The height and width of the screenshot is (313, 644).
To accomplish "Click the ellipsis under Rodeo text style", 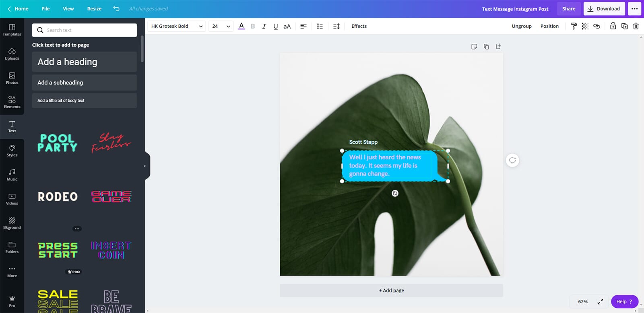I will coord(77,229).
